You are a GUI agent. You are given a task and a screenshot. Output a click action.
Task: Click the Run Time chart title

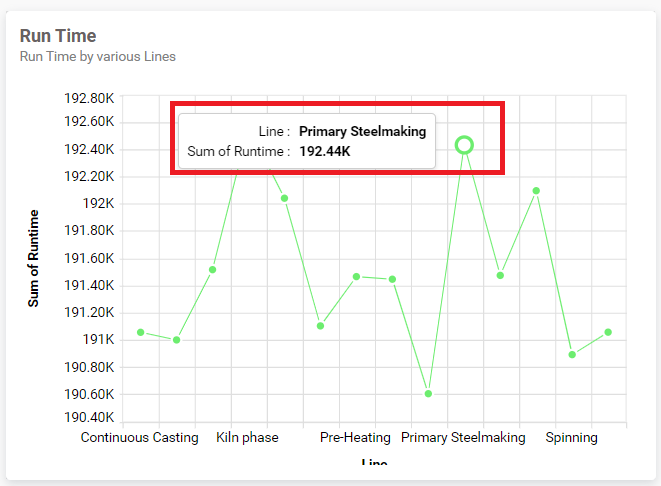click(58, 36)
